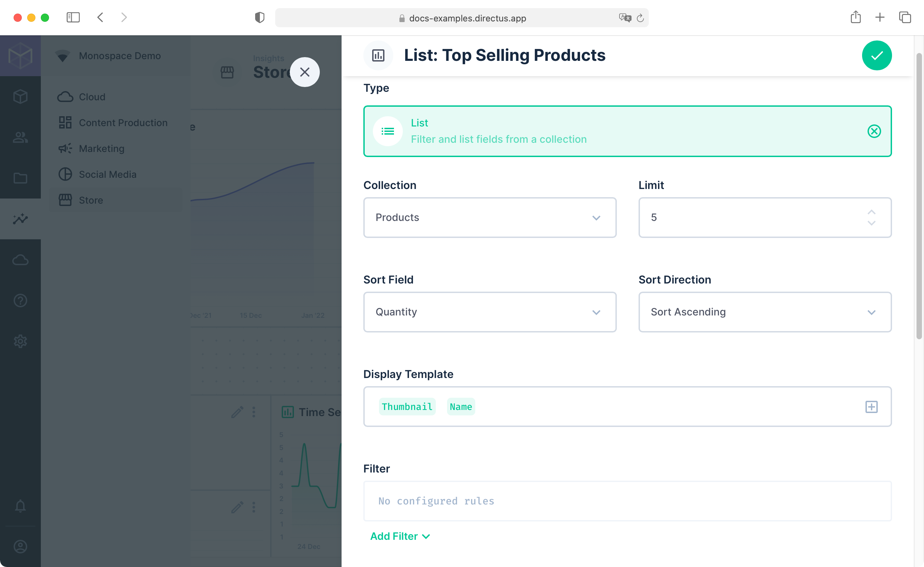Expand the Add Filter options
Viewport: 924px width, 567px height.
tap(400, 536)
